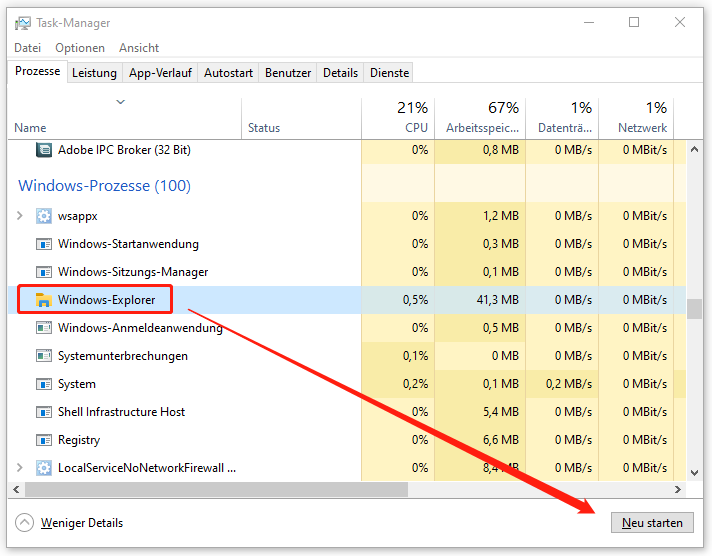Switch to the Leistung tab
Image resolution: width=712 pixels, height=556 pixels.
tap(94, 73)
